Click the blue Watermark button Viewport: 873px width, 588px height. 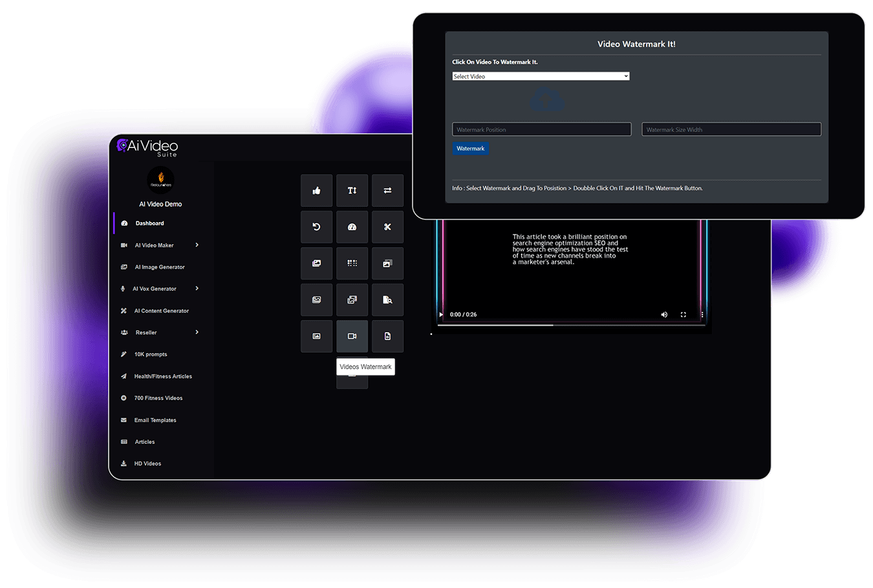(x=470, y=149)
